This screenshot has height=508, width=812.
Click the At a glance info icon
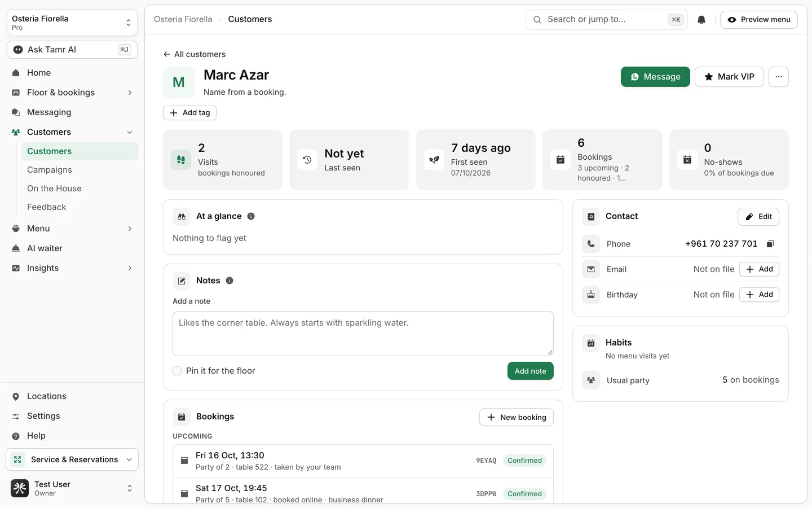pos(251,216)
